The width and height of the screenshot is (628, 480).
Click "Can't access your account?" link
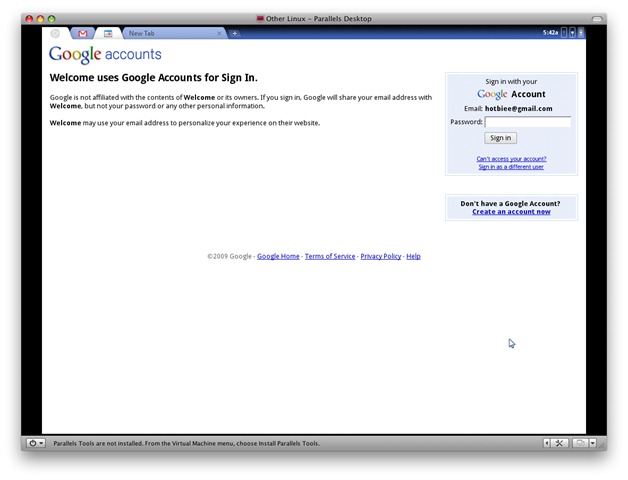click(x=511, y=159)
